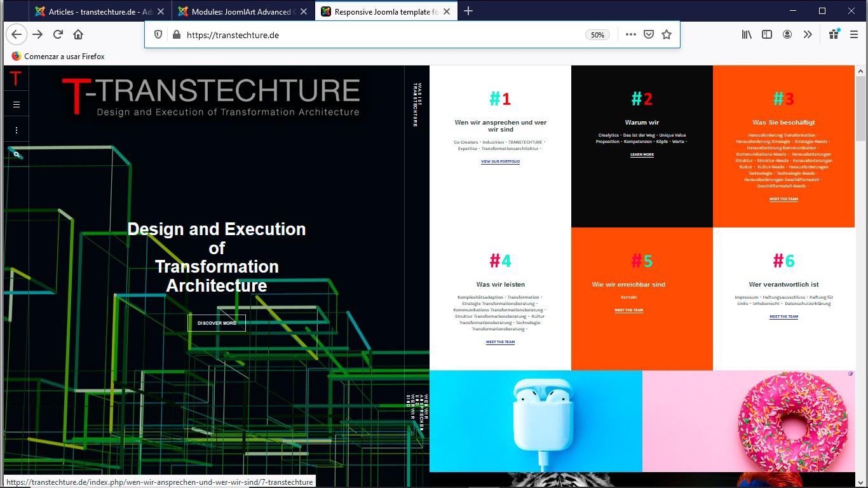Toggle the Firefox sidebar view icon
This screenshot has width=868, height=488.
tap(767, 35)
